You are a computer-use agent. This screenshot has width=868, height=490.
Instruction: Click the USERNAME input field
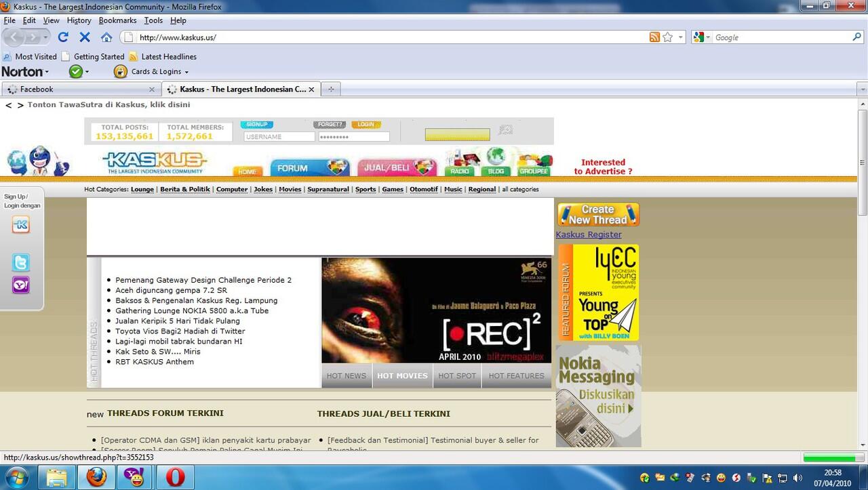[x=279, y=137]
